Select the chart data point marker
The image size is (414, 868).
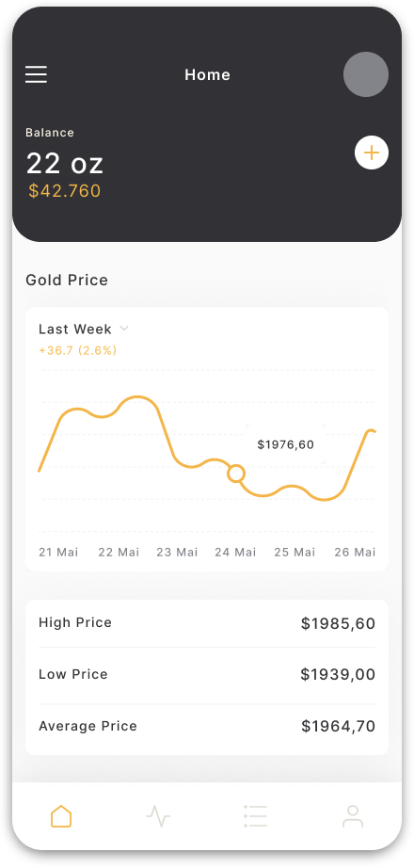click(x=236, y=474)
